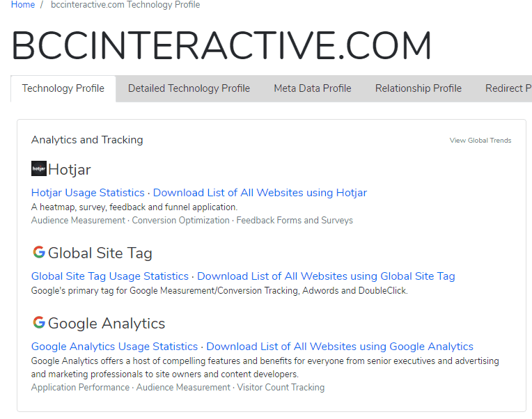Click Download List of All Websites using Hotjar
This screenshot has width=532, height=419.
260,193
